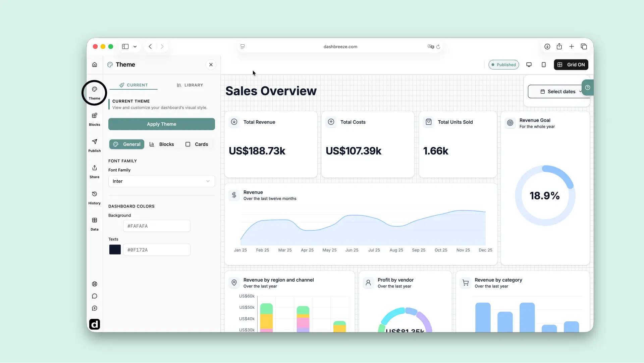Select the General theme section
The image size is (644, 363).
click(x=126, y=144)
